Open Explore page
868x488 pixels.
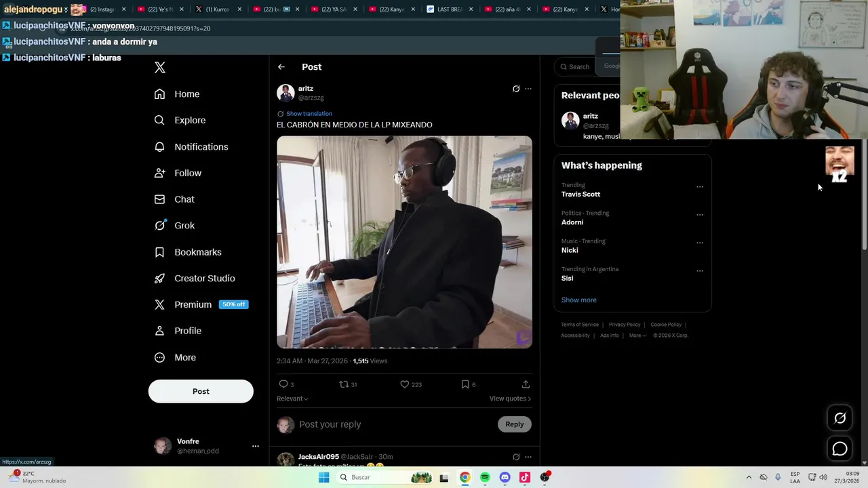coord(180,120)
